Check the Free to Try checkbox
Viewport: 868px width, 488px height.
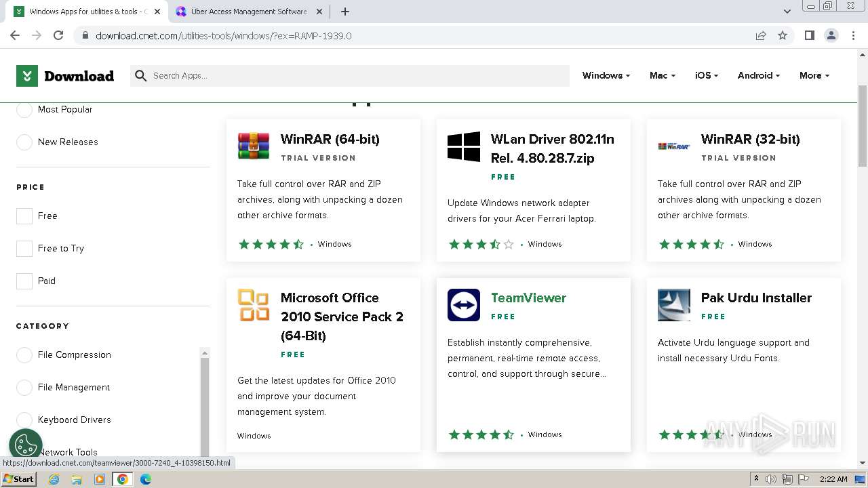coord(24,249)
